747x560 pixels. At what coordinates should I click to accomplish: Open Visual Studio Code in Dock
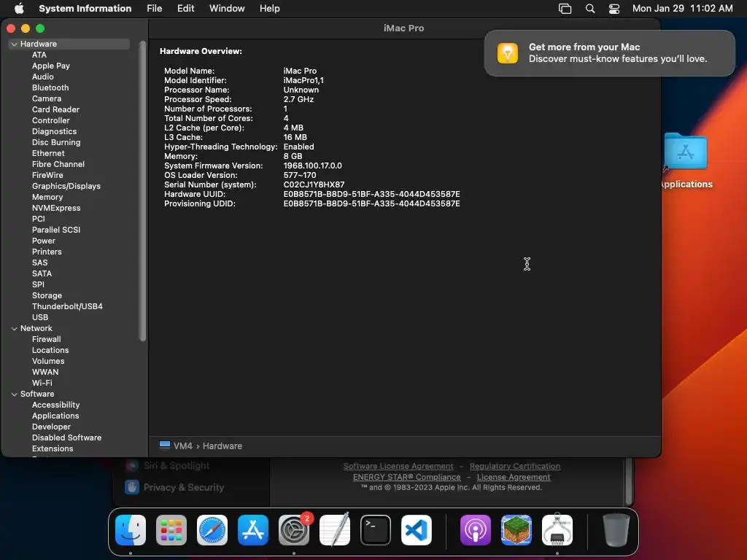pos(417,530)
